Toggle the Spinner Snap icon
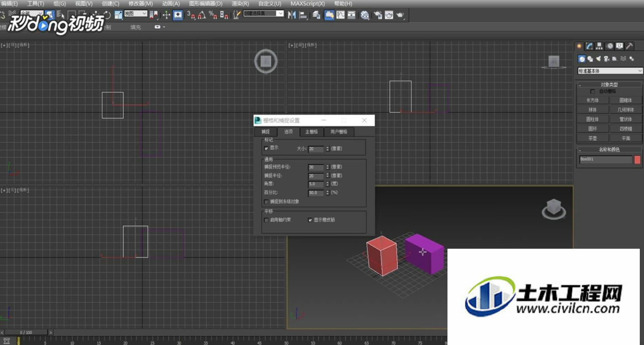 224,15
